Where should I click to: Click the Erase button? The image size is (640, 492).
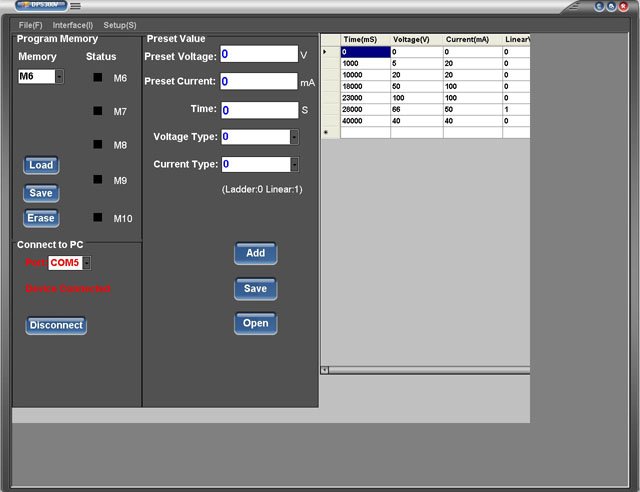click(41, 218)
